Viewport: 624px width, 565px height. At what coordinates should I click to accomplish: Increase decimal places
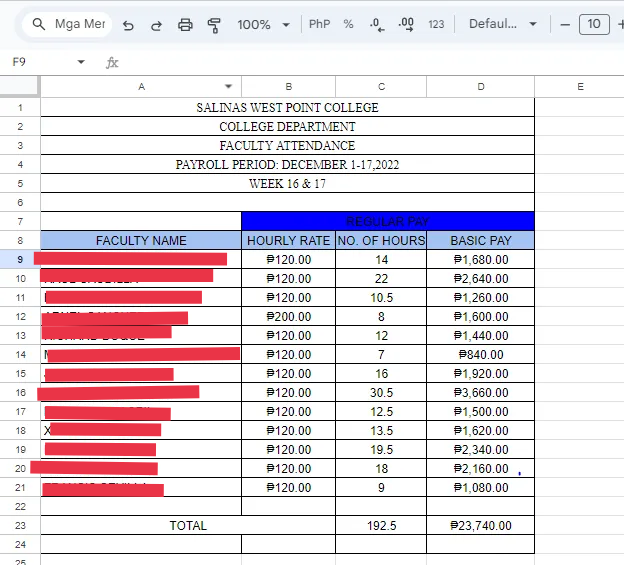pyautogui.click(x=406, y=25)
